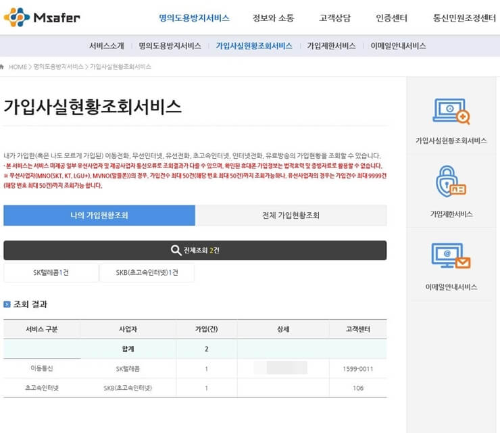Select 서비스소개 in submenu
Viewport: 500px width, 433px height.
point(107,46)
